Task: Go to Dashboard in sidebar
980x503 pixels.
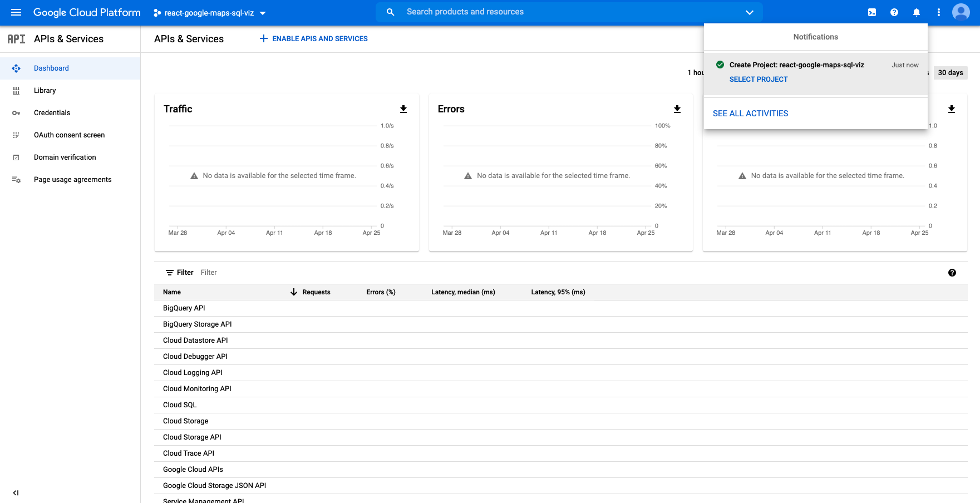Action: coord(70,68)
